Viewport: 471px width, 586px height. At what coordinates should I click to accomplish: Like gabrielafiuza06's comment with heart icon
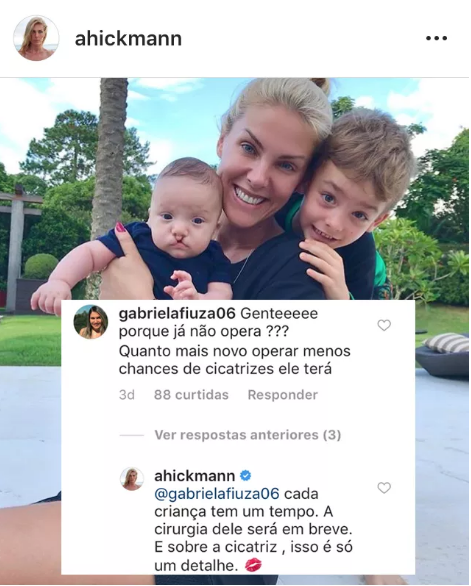pos(384,325)
